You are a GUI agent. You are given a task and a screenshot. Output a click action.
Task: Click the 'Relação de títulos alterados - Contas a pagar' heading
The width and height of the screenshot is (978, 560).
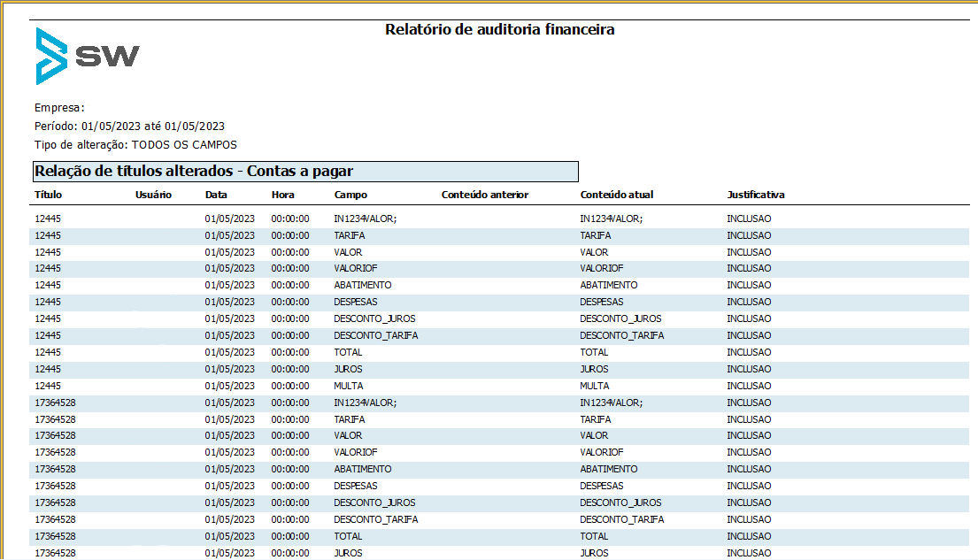click(x=193, y=171)
